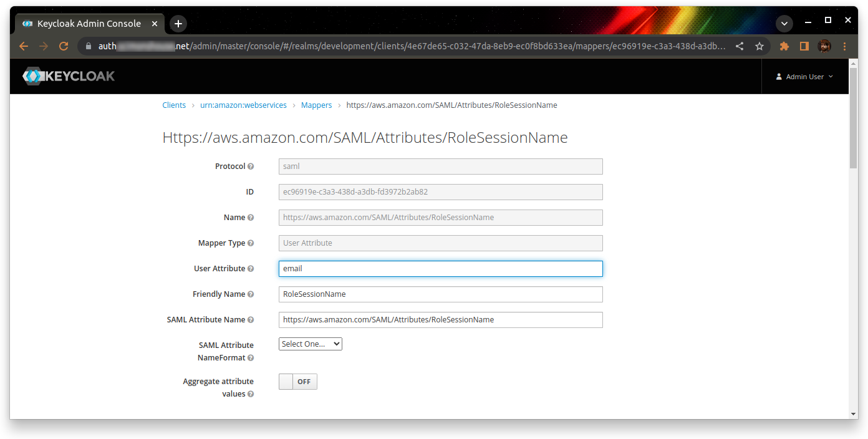Focus the SAML Attribute Name field
Image resolution: width=868 pixels, height=439 pixels.
pyautogui.click(x=441, y=320)
